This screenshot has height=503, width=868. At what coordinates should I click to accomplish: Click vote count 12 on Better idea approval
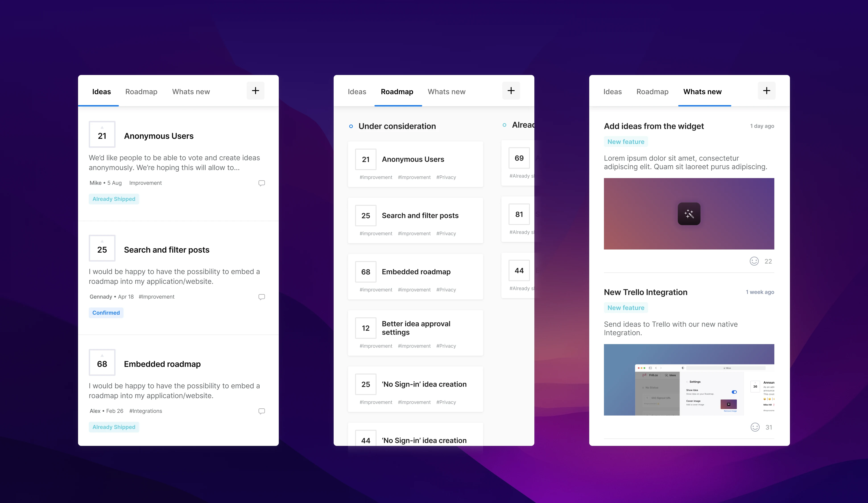pyautogui.click(x=366, y=328)
